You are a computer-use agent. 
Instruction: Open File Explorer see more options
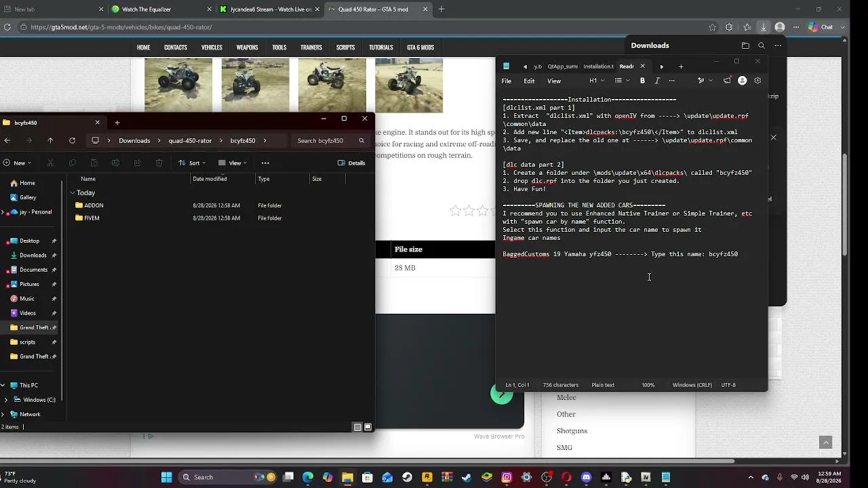click(x=265, y=163)
